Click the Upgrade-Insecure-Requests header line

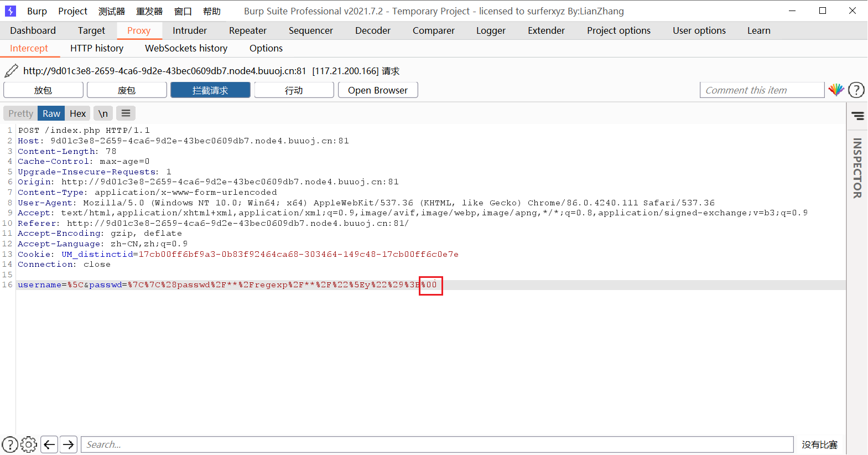tap(95, 172)
